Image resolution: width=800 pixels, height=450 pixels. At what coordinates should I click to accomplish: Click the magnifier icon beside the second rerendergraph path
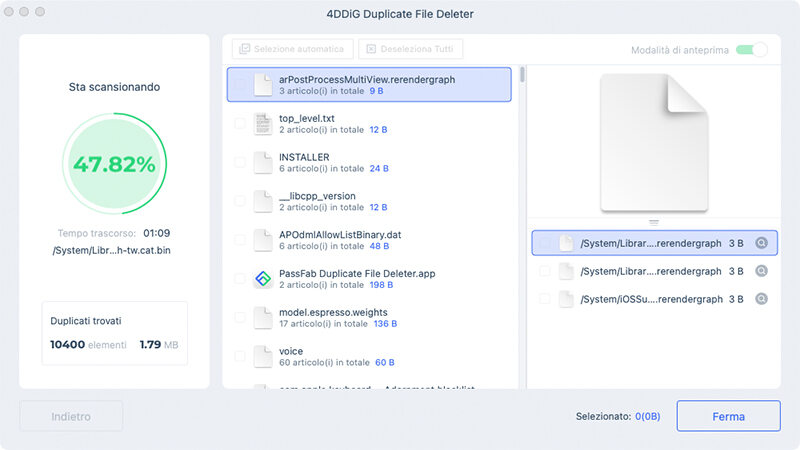[x=761, y=271]
